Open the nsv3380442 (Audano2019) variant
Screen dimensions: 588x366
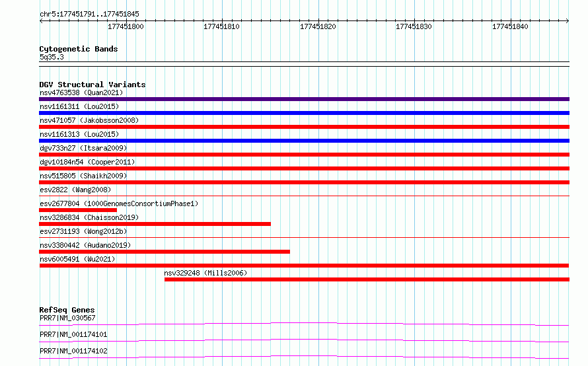coord(85,245)
